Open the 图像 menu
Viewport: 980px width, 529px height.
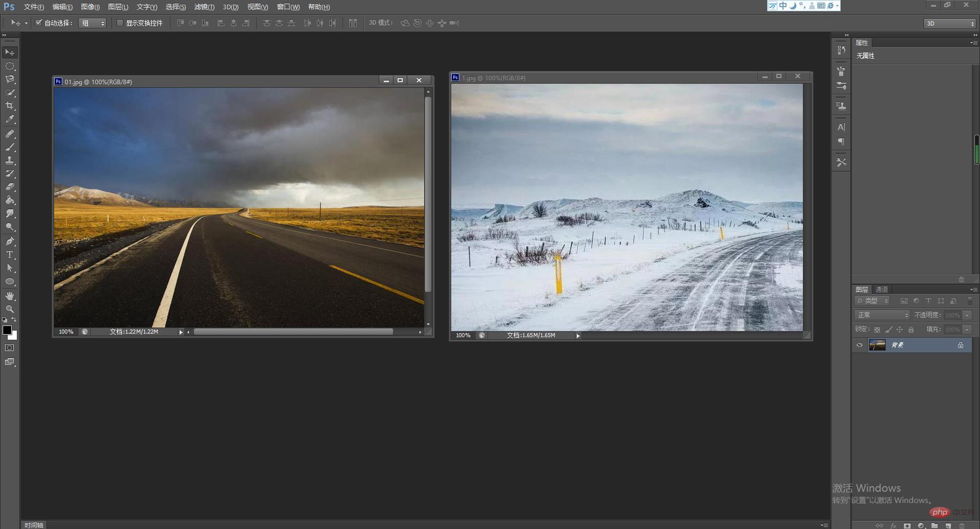tap(90, 7)
